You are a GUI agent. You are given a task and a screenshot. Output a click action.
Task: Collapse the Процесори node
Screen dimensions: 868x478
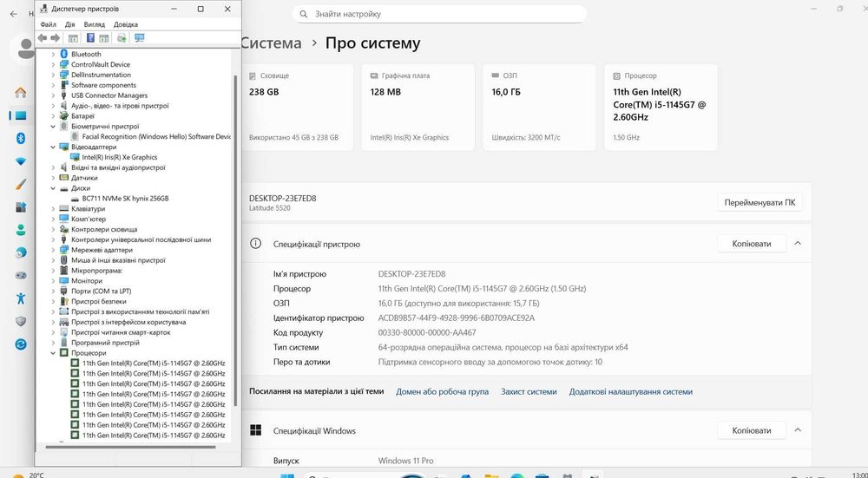(x=53, y=353)
